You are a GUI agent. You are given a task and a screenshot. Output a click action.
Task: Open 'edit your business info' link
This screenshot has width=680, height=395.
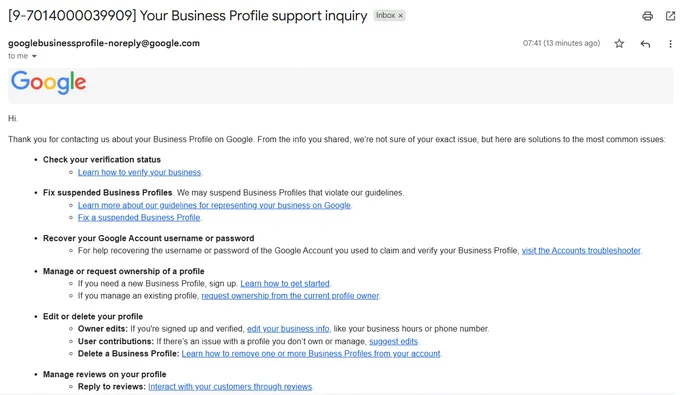click(x=288, y=329)
